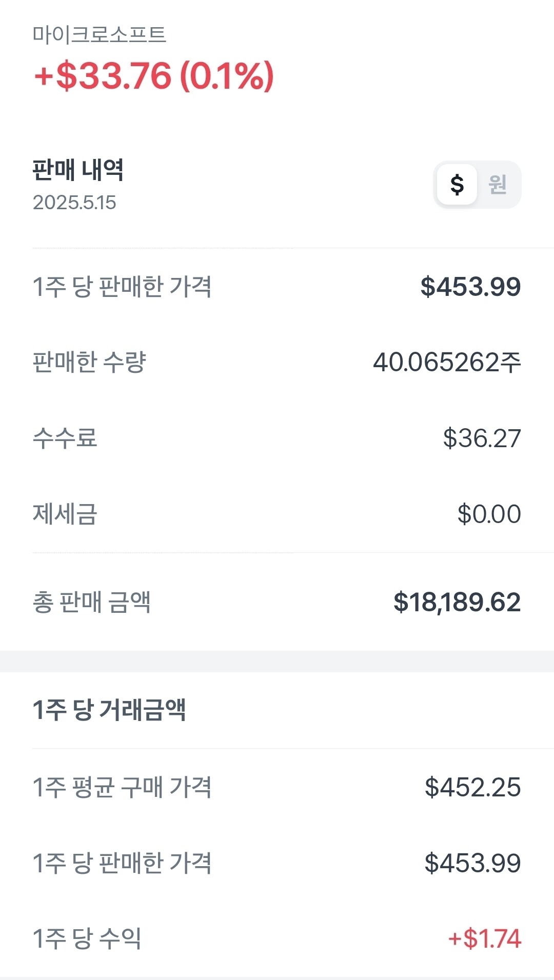
Task: Tap the 판매 내역 section heading
Action: (x=78, y=170)
